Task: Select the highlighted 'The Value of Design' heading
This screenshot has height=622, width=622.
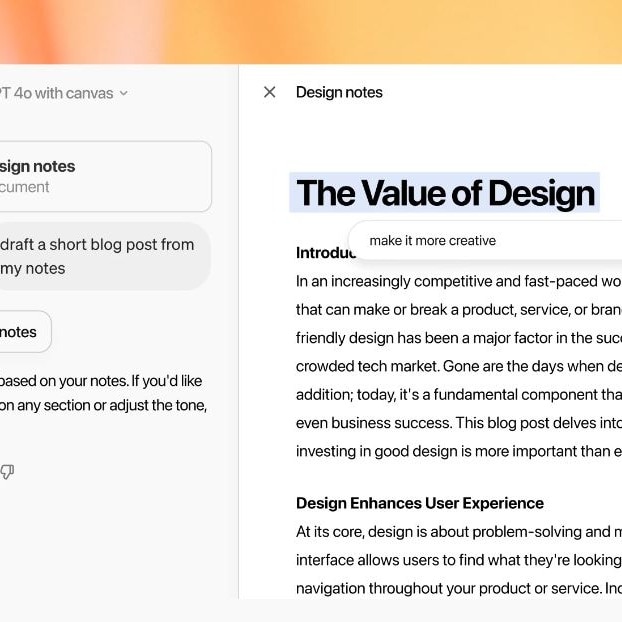Action: click(x=445, y=193)
